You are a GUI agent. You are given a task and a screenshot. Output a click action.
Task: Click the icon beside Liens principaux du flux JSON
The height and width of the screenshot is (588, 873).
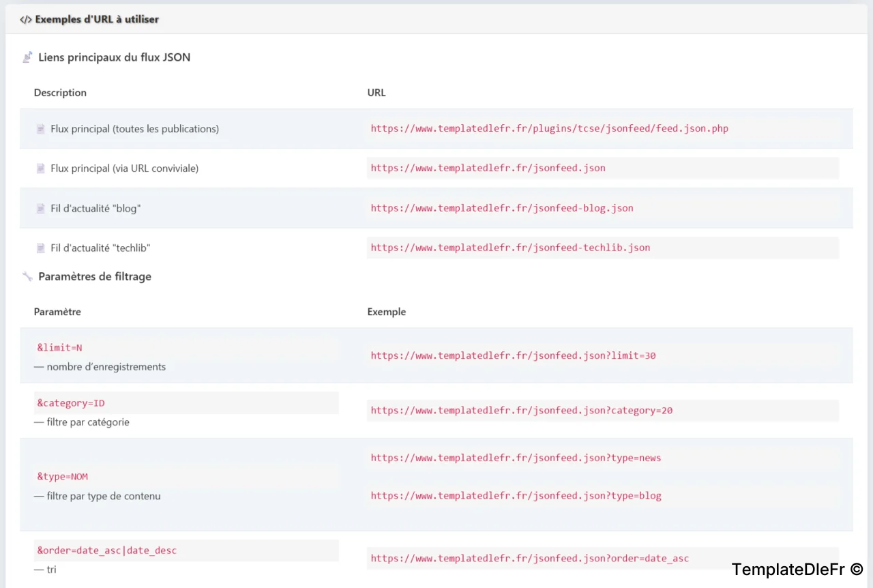pyautogui.click(x=27, y=57)
